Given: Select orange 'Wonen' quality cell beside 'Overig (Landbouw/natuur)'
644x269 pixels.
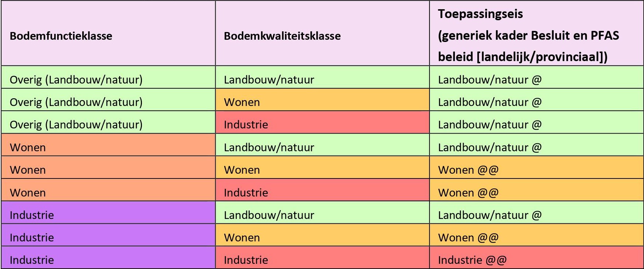Looking at the screenshot, I should click(x=242, y=102).
